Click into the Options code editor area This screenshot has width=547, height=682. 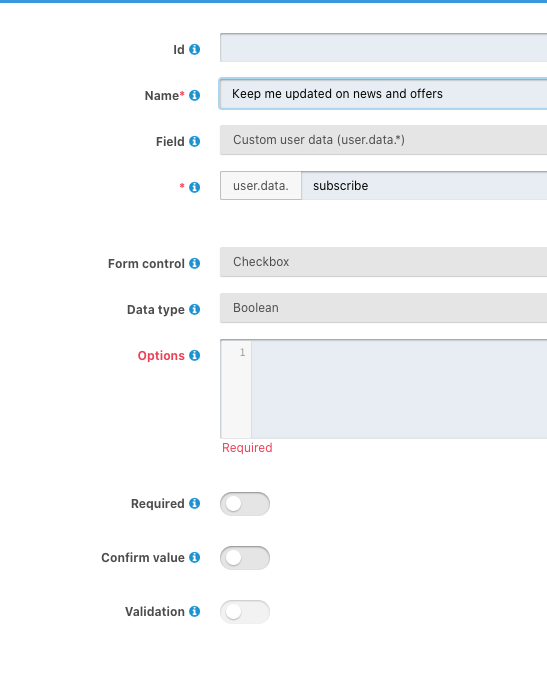[x=399, y=389]
